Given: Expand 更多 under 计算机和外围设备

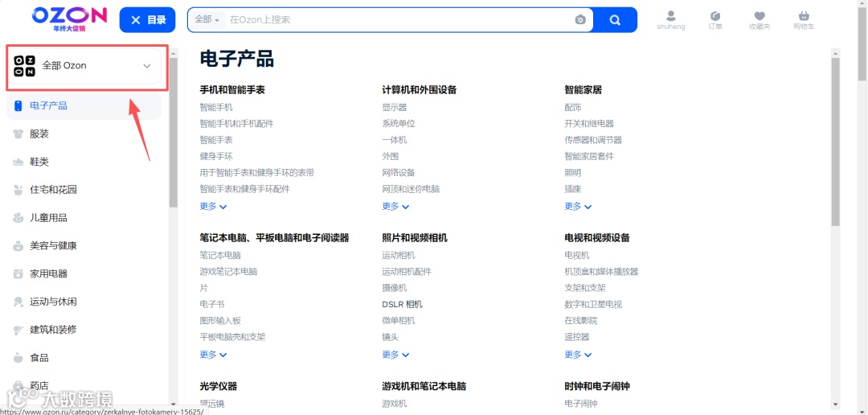Looking at the screenshot, I should pos(395,206).
